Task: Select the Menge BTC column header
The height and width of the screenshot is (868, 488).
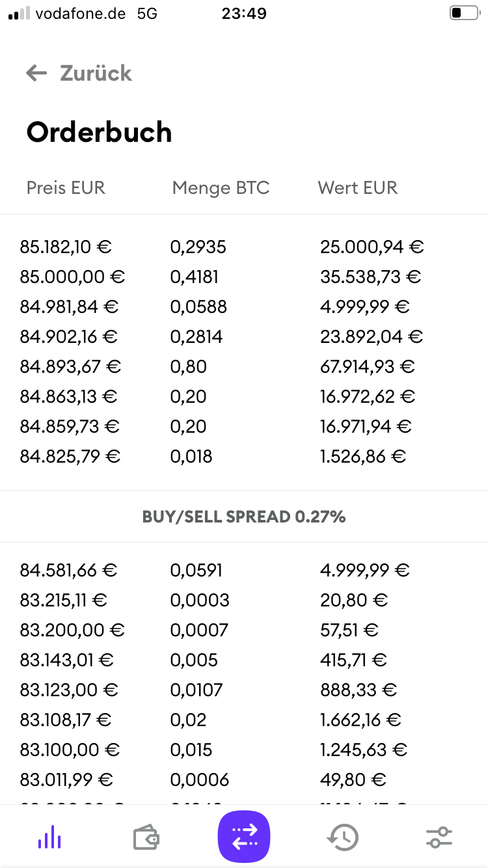Action: click(x=221, y=188)
